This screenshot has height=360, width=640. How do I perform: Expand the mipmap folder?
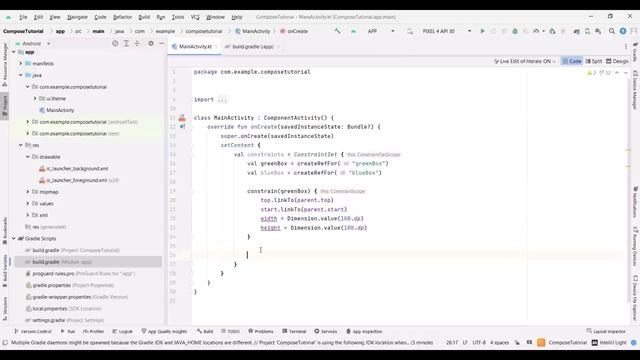coord(28,192)
